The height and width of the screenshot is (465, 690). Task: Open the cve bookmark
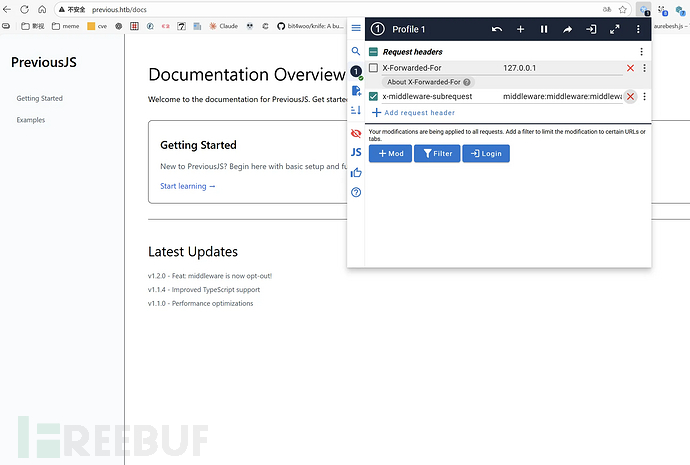point(97,26)
